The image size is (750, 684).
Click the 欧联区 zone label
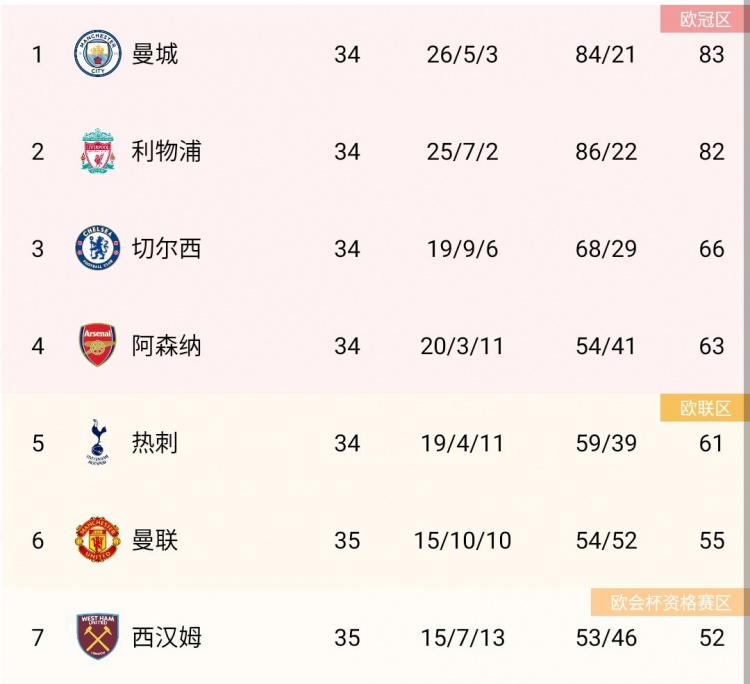click(x=705, y=408)
